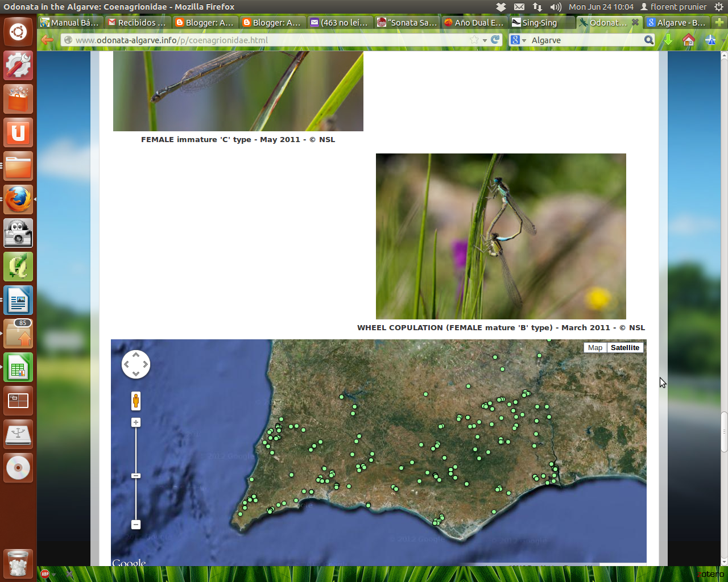Open the search engine selector dropdown

(518, 40)
